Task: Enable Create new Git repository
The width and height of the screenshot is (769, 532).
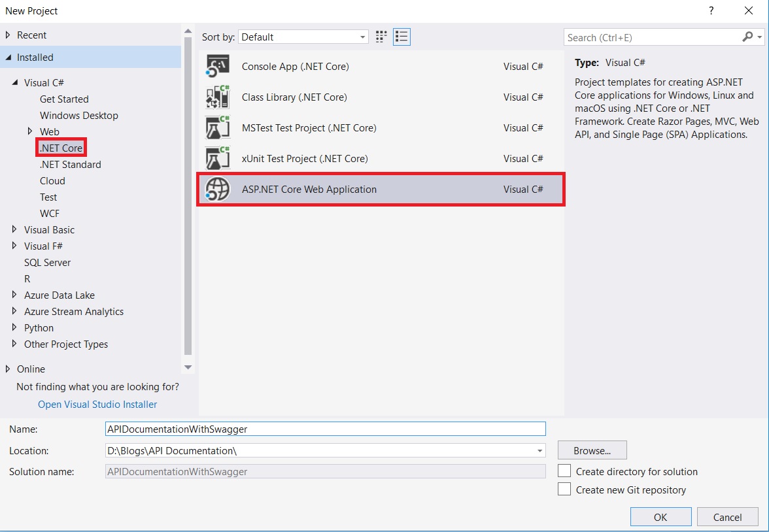Action: [564, 489]
